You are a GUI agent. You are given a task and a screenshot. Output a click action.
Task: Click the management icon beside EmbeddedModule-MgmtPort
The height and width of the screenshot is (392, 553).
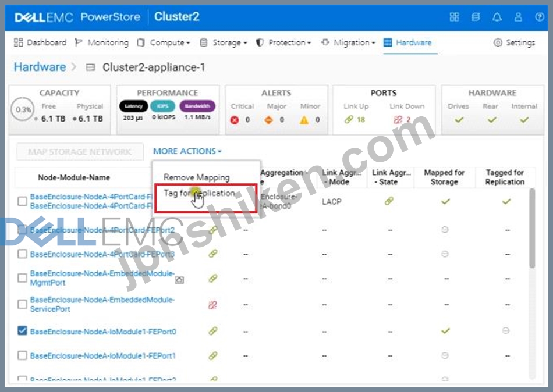pyautogui.click(x=179, y=280)
